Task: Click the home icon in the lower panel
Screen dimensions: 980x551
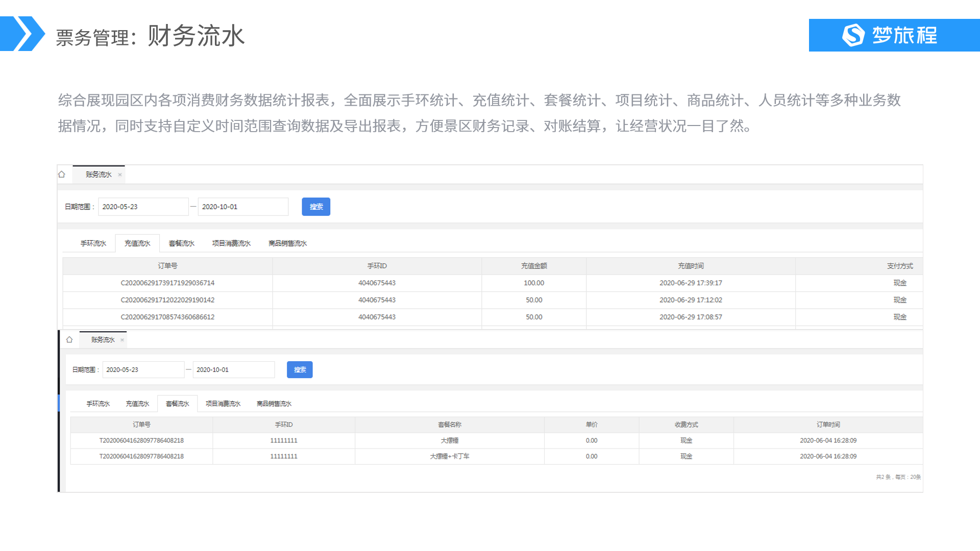Action: pyautogui.click(x=69, y=340)
